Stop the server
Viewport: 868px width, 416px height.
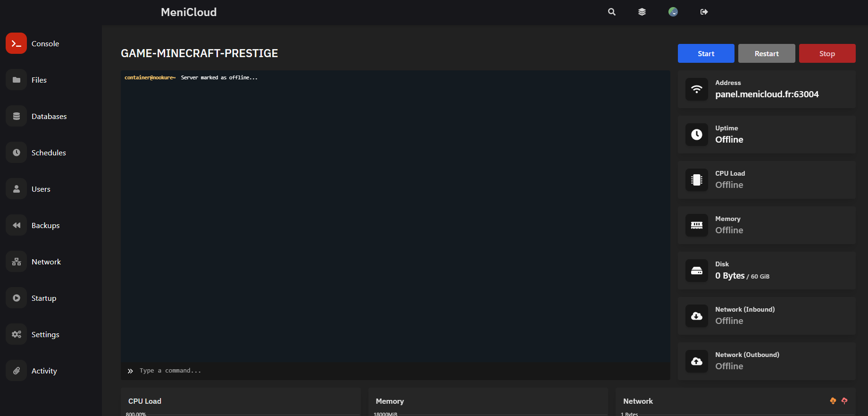pyautogui.click(x=827, y=53)
